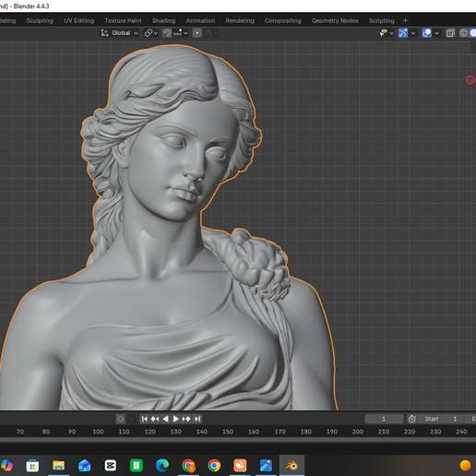Open the Animation workspace tab
Viewport: 476px width, 476px height.
(x=200, y=20)
